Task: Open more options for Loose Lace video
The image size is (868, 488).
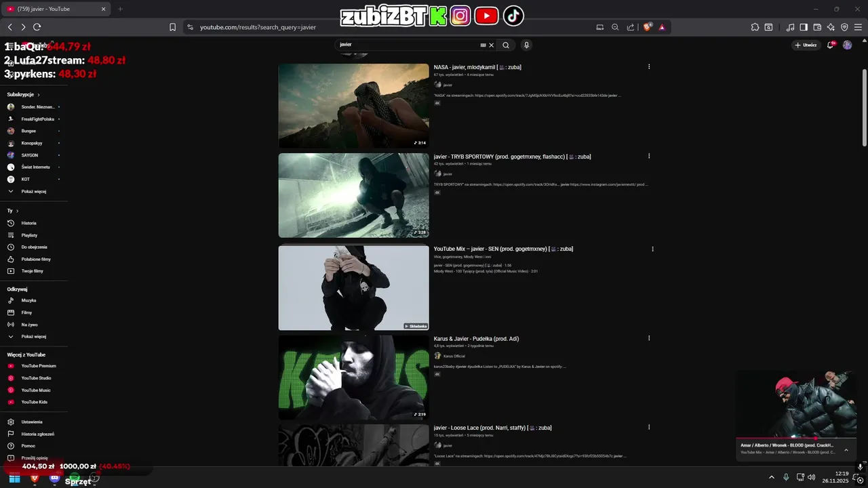Action: pos(649,427)
